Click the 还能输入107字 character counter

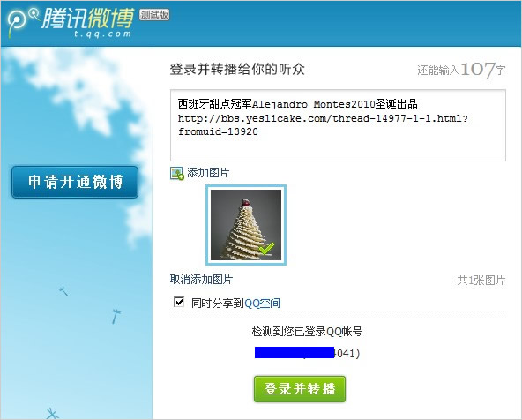pyautogui.click(x=461, y=70)
